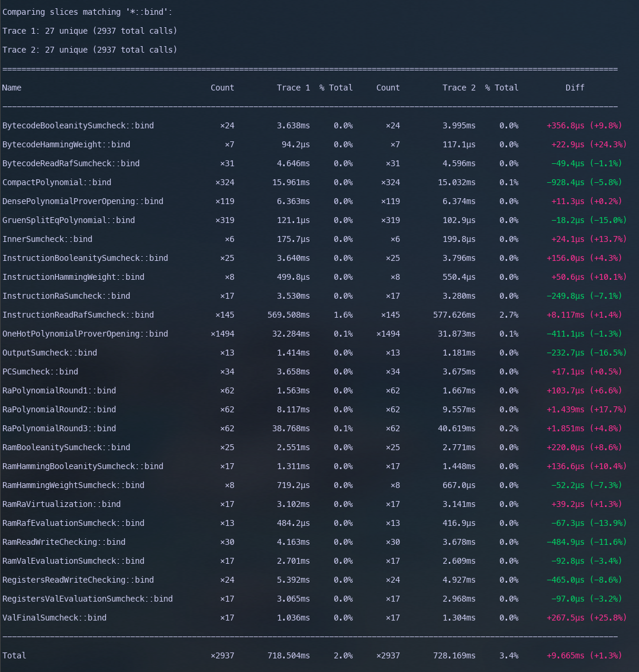Screen dimensions: 639x672
Task: Click the -928.4µs (-5.8%) diff value
Action: [584, 182]
